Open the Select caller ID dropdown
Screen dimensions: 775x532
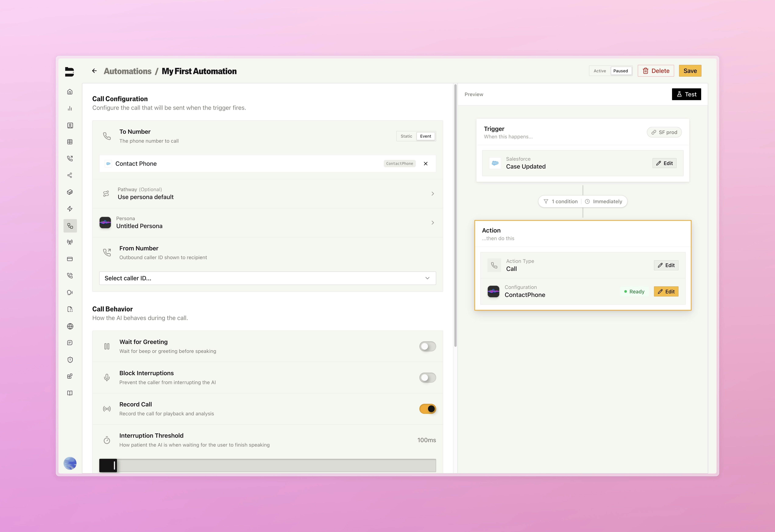pos(267,278)
